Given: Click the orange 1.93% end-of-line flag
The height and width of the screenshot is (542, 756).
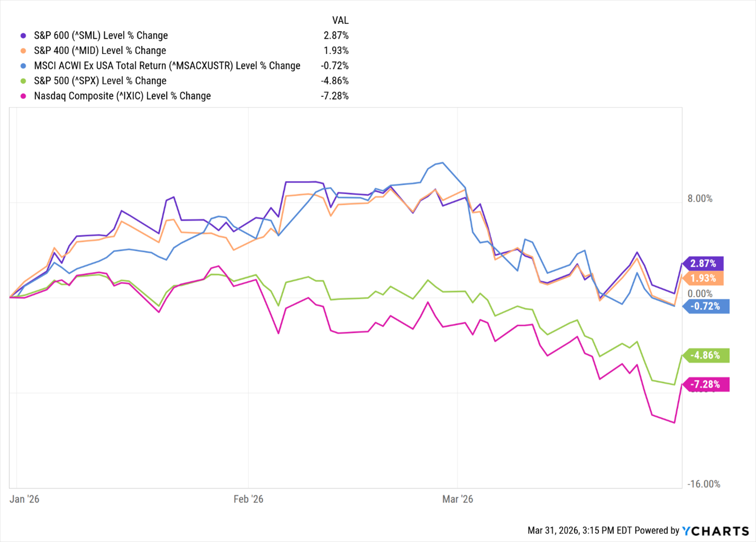Looking at the screenshot, I should (704, 278).
